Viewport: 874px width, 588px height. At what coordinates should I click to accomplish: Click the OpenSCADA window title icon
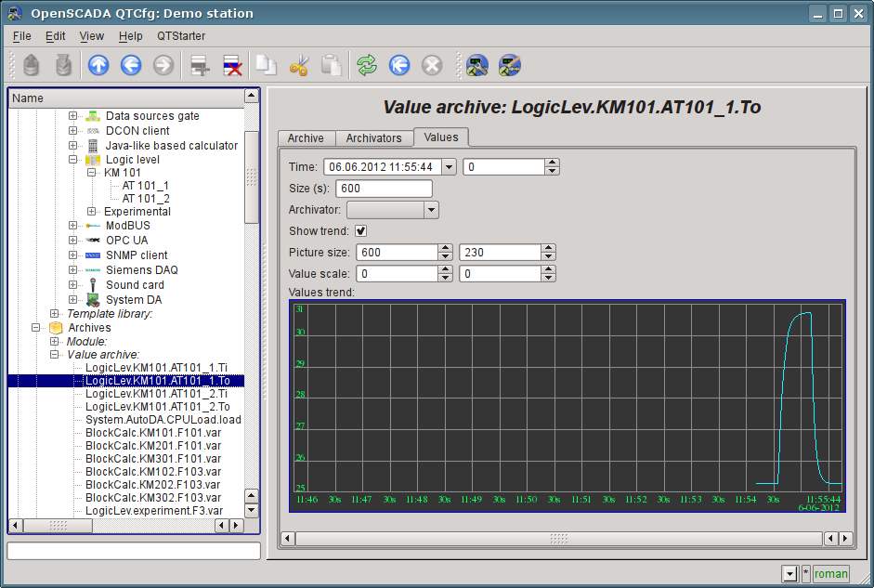click(15, 13)
